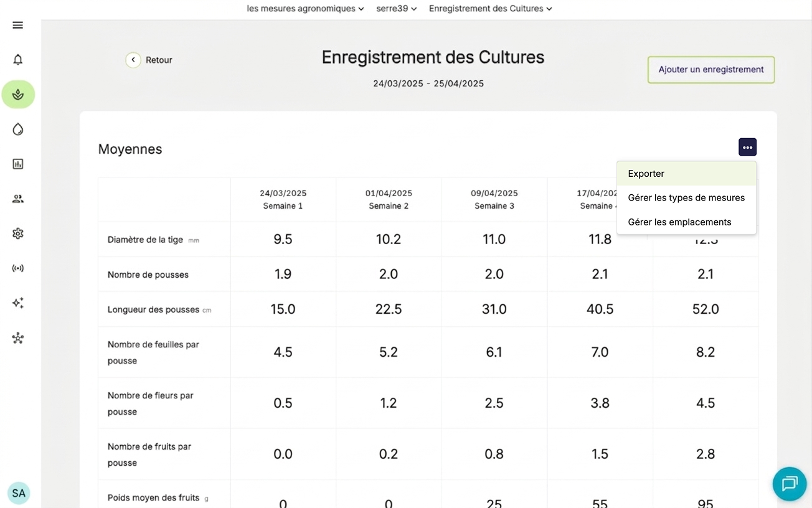Click the 09/04/2025 Semaine 3 column header
The image size is (812, 508).
pyautogui.click(x=494, y=199)
